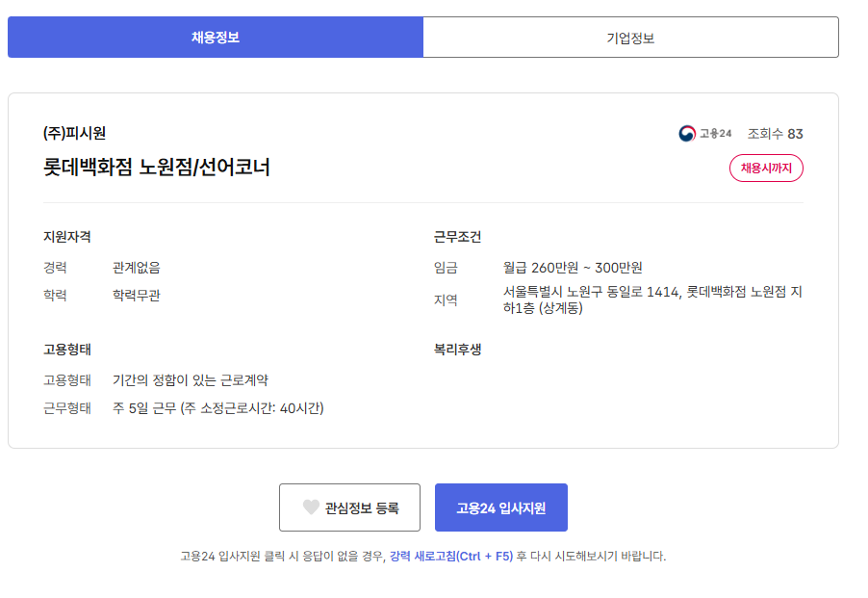The height and width of the screenshot is (598, 868).
Task: Switch to the 채용정보 tab
Action: tap(215, 38)
